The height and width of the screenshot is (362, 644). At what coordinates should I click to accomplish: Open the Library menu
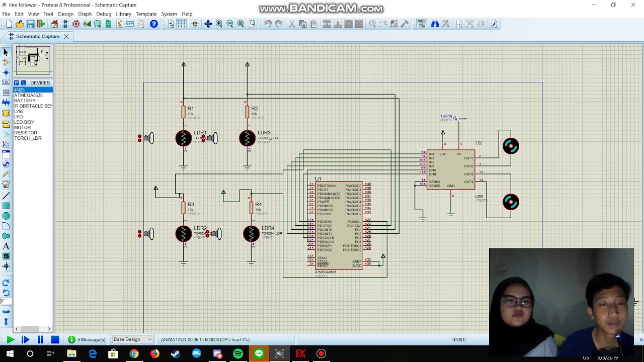coord(123,14)
